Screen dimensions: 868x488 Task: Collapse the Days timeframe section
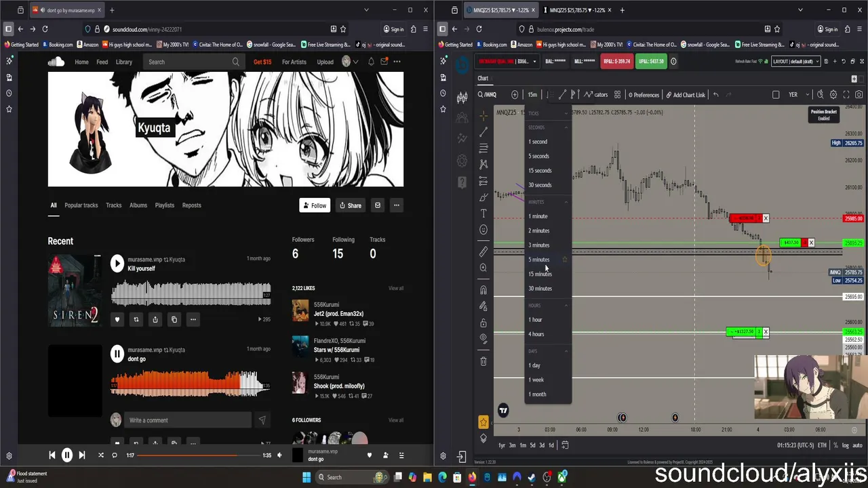(566, 351)
